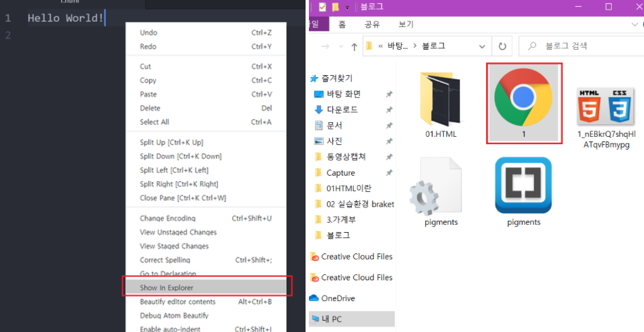Open the Capture folder in navigation pane
Image resolution: width=644 pixels, height=332 pixels.
click(x=340, y=173)
